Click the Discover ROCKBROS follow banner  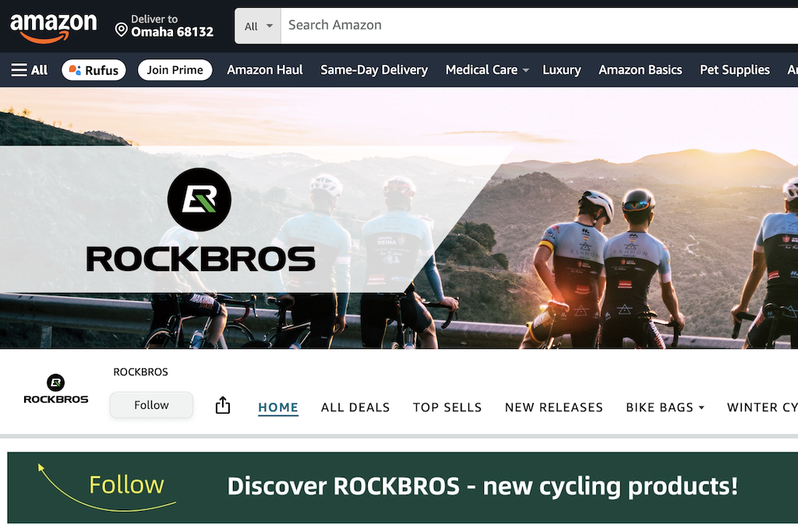[x=403, y=488]
